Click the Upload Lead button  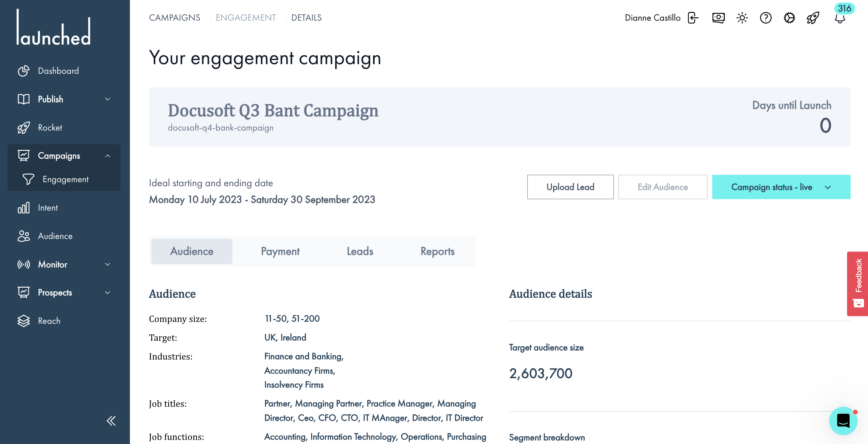click(571, 187)
